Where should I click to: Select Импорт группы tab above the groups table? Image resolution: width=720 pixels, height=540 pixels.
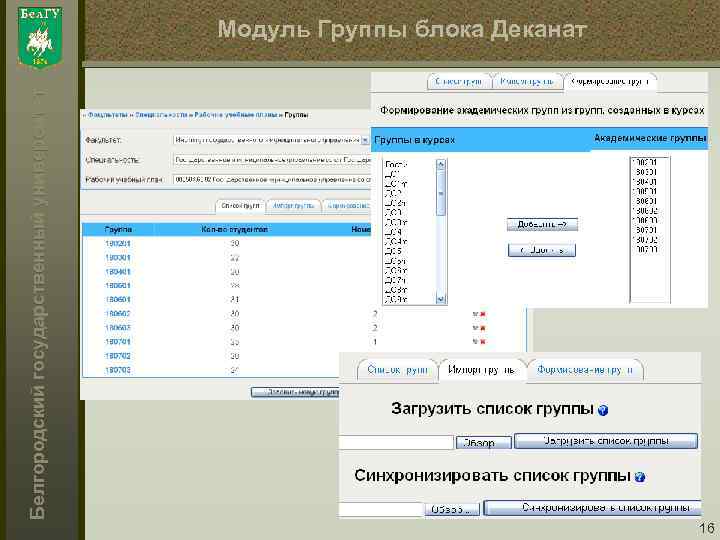point(294,206)
